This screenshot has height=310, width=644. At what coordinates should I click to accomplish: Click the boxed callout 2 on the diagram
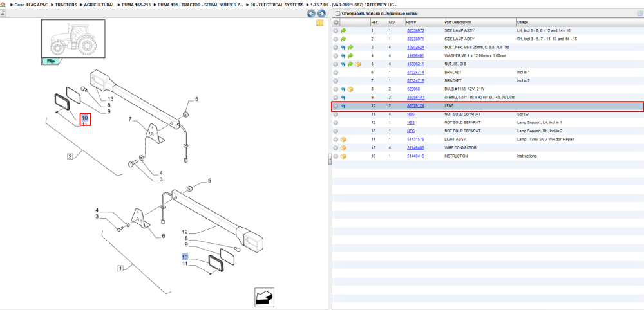coord(70,156)
